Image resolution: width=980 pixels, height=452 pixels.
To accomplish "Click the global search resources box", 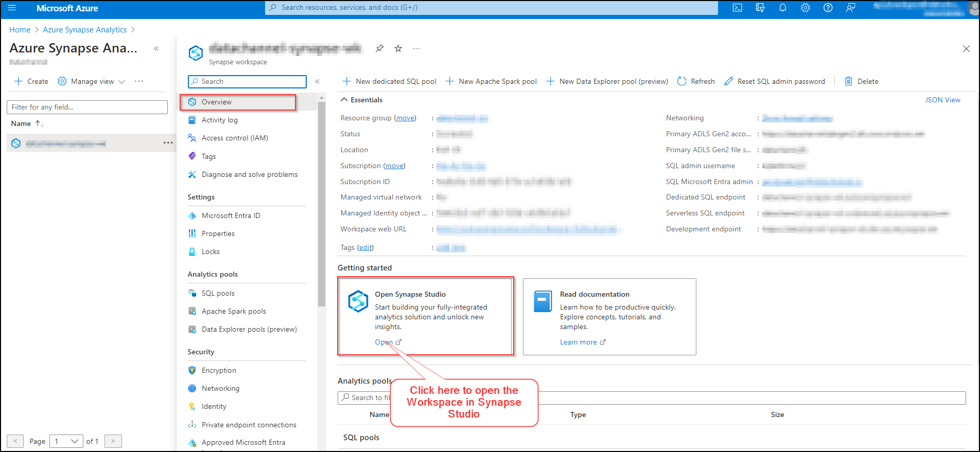I will pos(492,8).
